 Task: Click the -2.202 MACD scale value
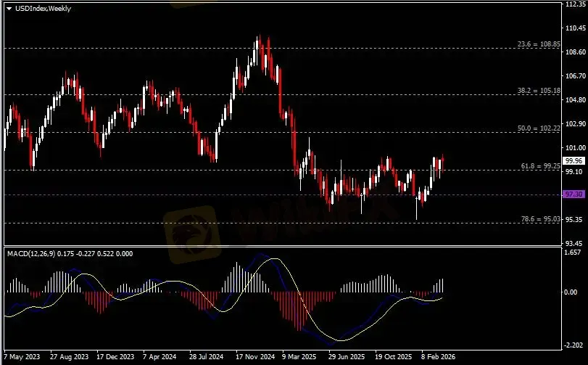coord(573,345)
